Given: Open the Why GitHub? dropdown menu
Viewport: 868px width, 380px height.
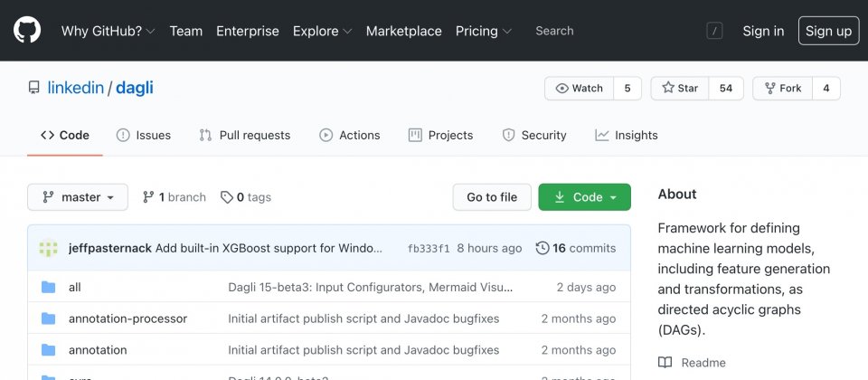Looking at the screenshot, I should tap(108, 31).
